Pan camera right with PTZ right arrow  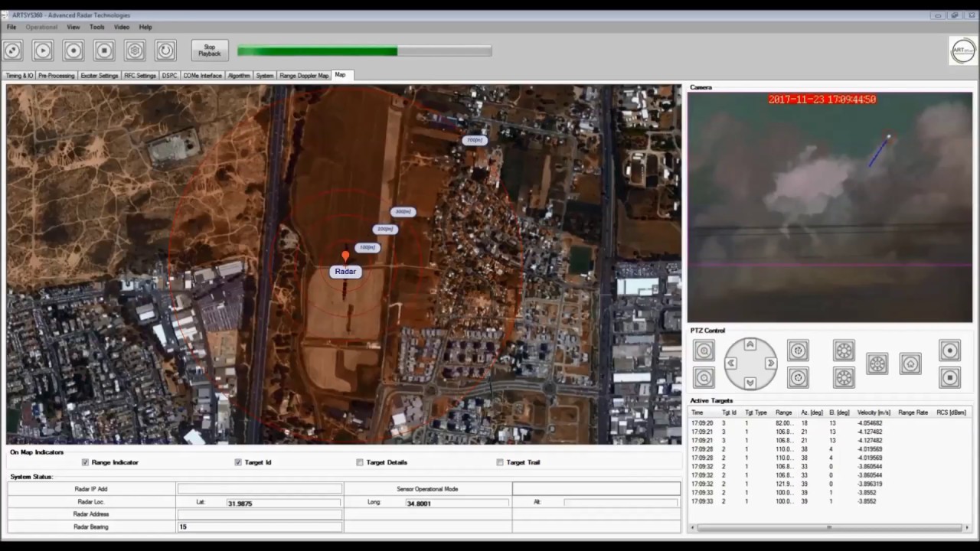[770, 364]
